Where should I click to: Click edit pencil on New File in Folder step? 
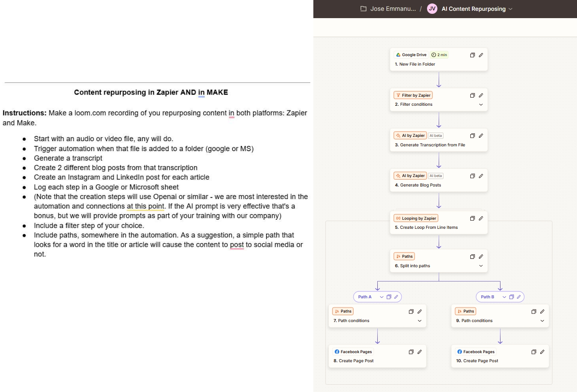click(x=481, y=55)
